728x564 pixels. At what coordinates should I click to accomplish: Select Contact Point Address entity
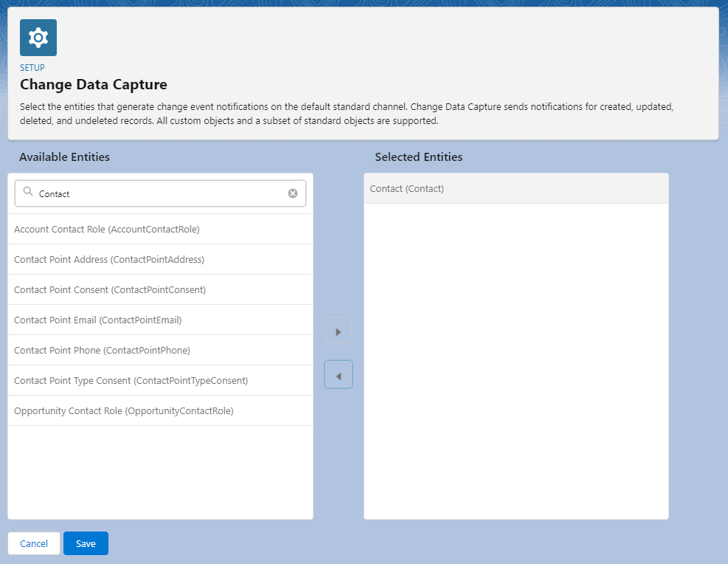(109, 260)
